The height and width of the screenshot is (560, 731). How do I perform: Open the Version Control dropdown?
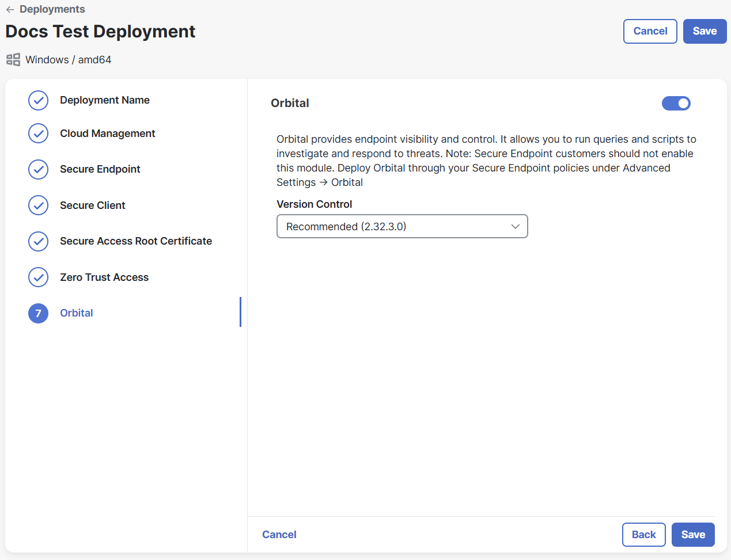[402, 226]
